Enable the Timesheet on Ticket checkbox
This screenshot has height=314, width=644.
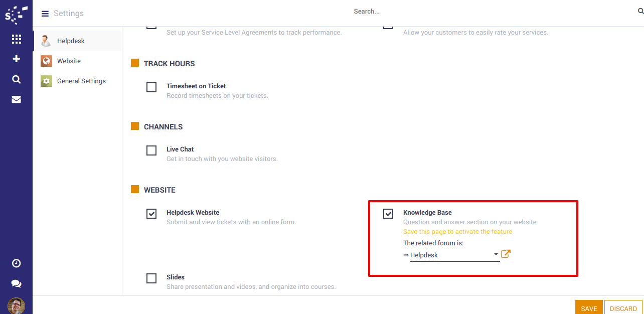click(x=151, y=87)
